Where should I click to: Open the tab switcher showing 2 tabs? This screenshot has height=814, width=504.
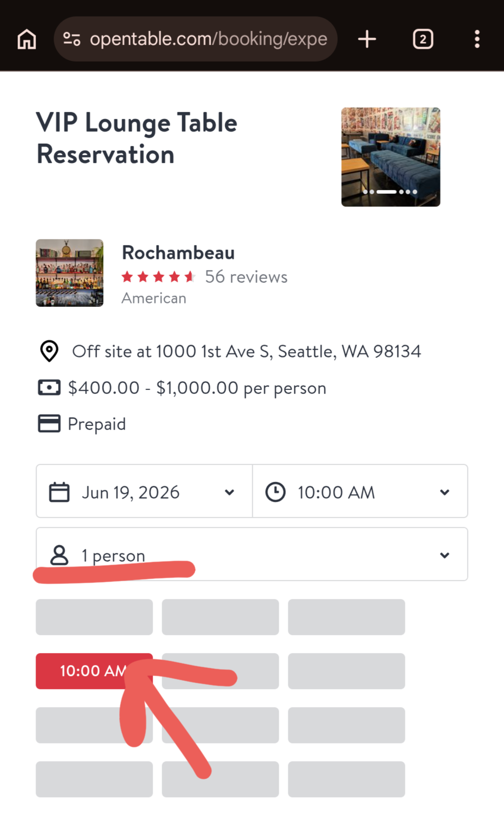coord(423,39)
